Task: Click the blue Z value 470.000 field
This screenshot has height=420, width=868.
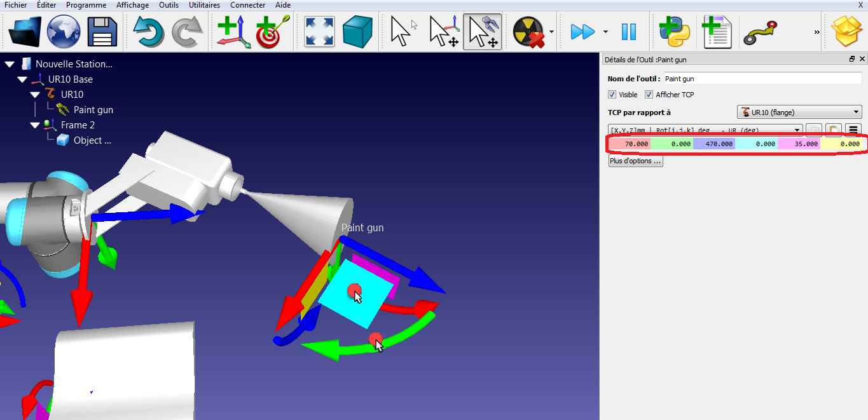Action: point(714,144)
